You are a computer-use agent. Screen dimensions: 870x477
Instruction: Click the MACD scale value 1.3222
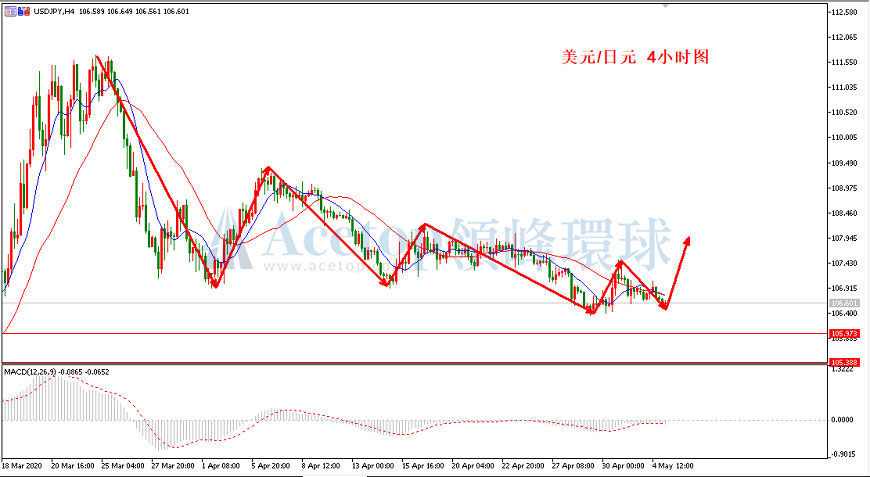[844, 369]
